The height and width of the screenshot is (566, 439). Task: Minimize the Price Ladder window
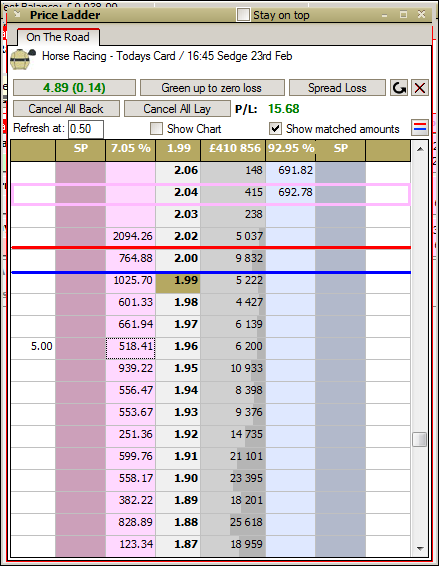[x=384, y=15]
